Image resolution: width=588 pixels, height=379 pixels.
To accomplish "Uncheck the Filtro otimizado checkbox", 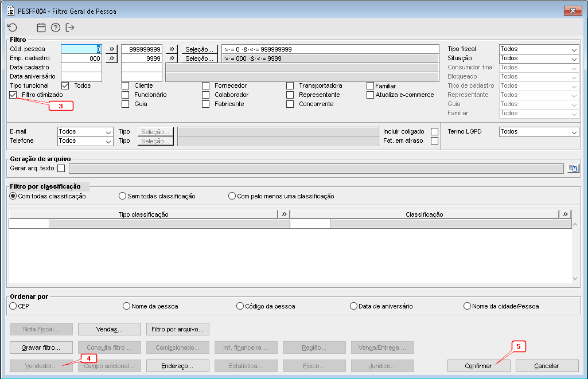I will [13, 95].
